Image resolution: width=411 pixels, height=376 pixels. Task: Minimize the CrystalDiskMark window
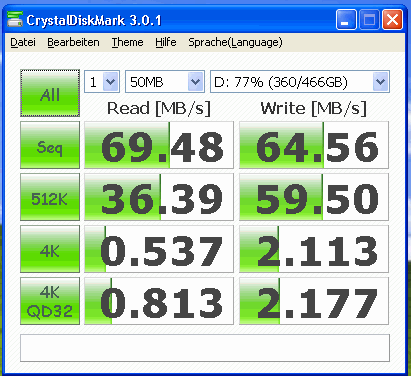pyautogui.click(x=346, y=20)
